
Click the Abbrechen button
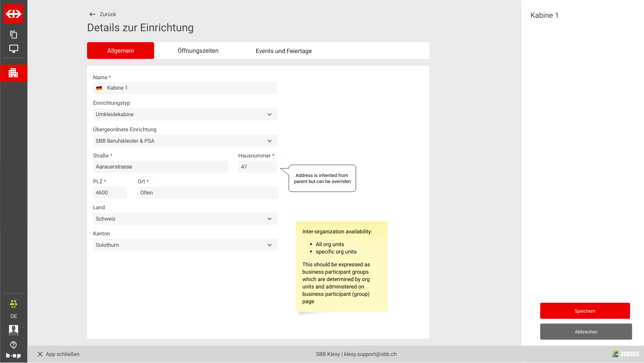pos(586,332)
